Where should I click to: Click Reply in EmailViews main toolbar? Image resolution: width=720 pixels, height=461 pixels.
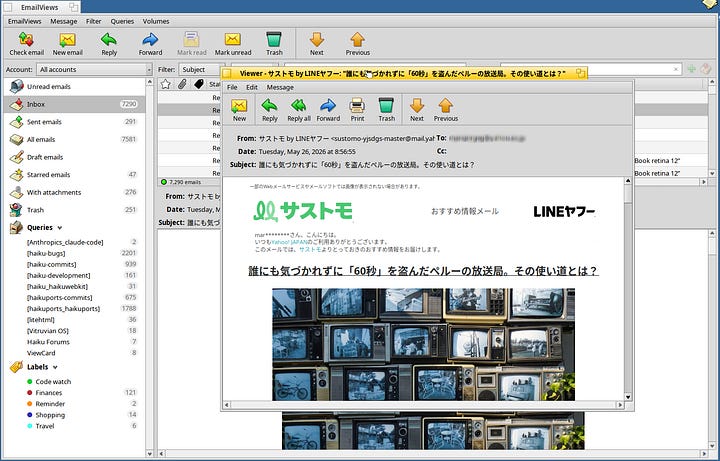(x=109, y=44)
